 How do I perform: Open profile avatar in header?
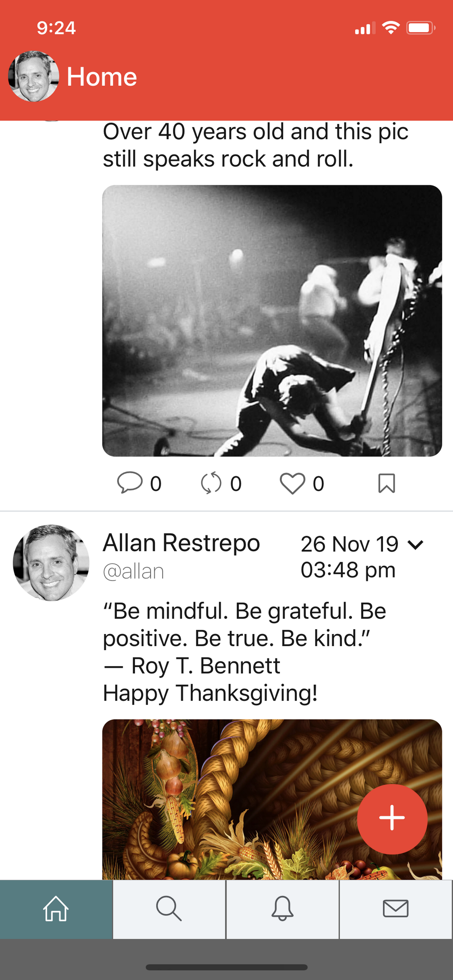pos(34,76)
